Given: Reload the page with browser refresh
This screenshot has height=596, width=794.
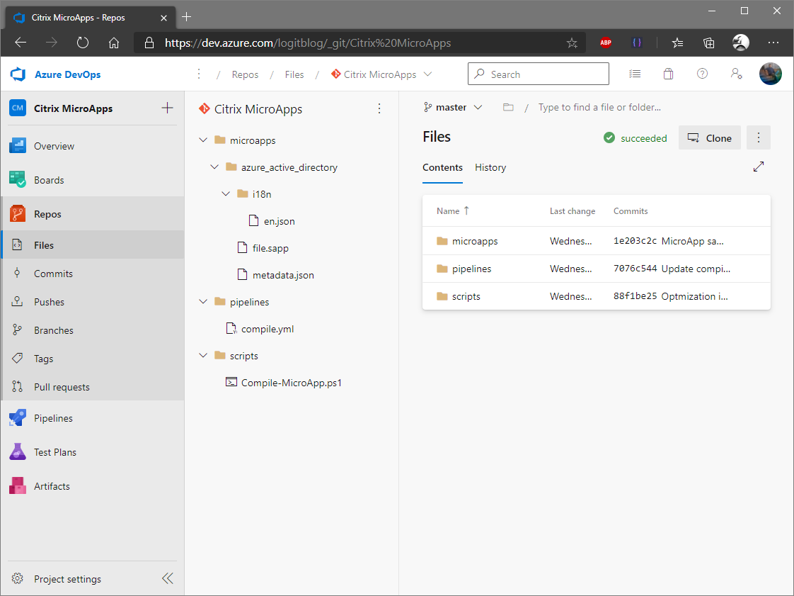Looking at the screenshot, I should [x=83, y=43].
